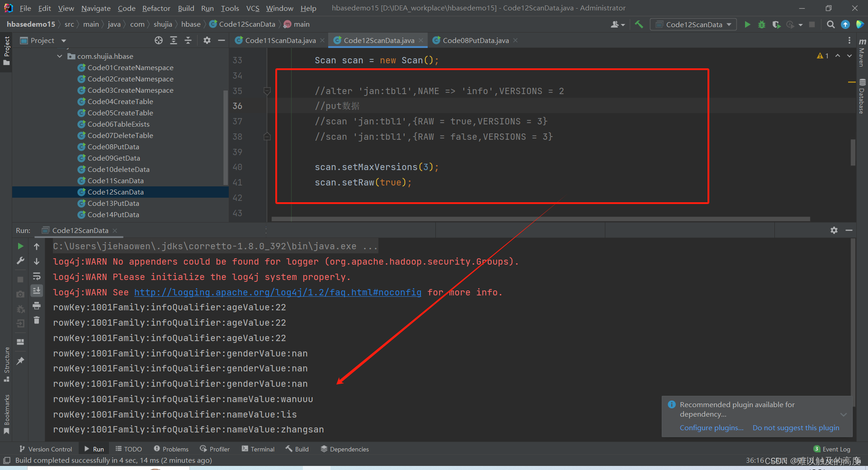Open the Database side tool window
Screen dimensions: 868x470
[x=862, y=96]
